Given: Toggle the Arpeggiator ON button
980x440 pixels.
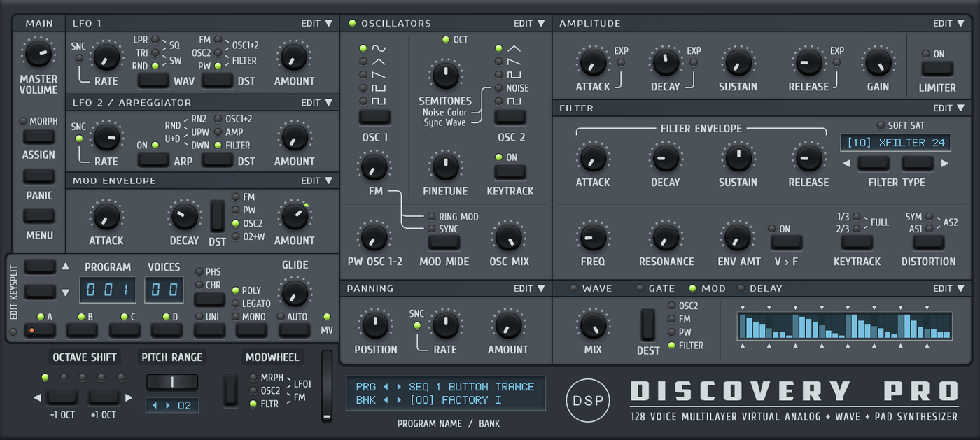Looking at the screenshot, I should pyautogui.click(x=153, y=160).
